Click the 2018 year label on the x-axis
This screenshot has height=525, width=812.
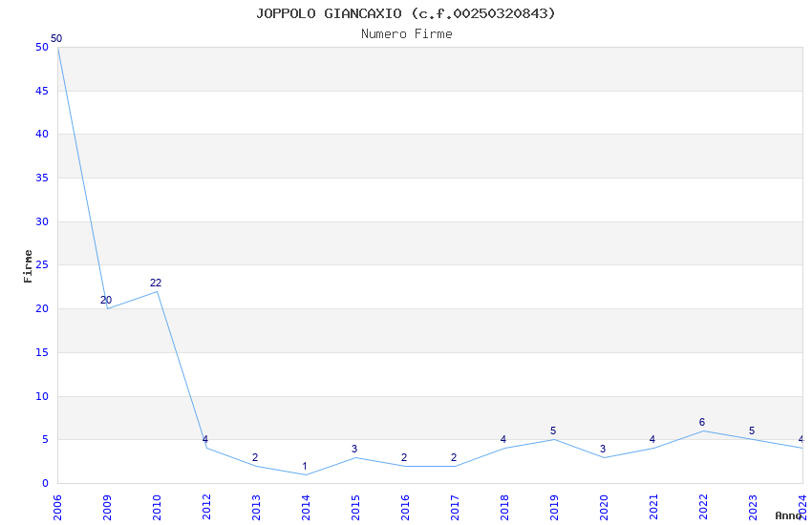(504, 506)
